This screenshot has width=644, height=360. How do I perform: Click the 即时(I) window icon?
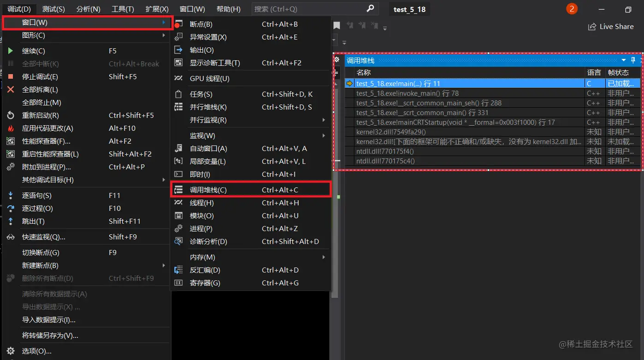click(x=178, y=174)
